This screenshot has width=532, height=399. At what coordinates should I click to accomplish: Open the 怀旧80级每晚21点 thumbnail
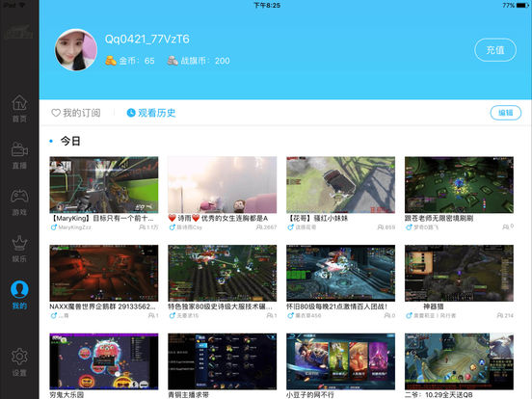(340, 273)
